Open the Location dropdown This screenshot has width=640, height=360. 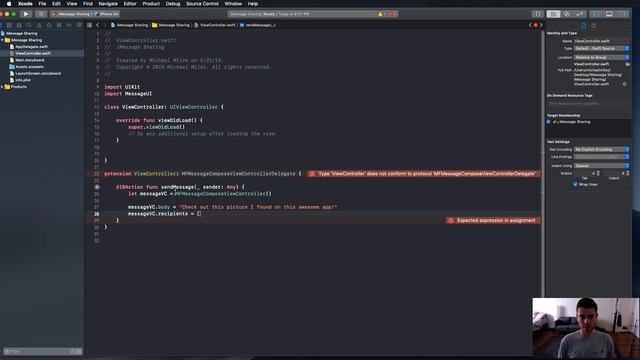coord(602,58)
